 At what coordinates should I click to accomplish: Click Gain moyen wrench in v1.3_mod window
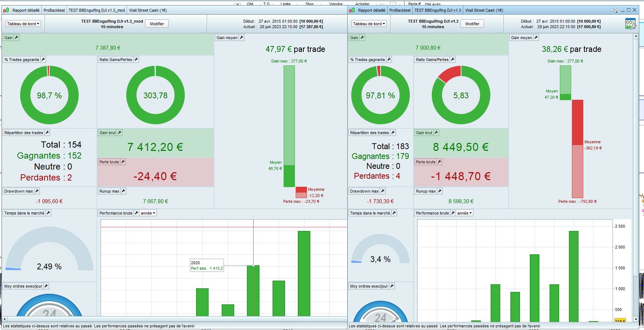tap(241, 38)
